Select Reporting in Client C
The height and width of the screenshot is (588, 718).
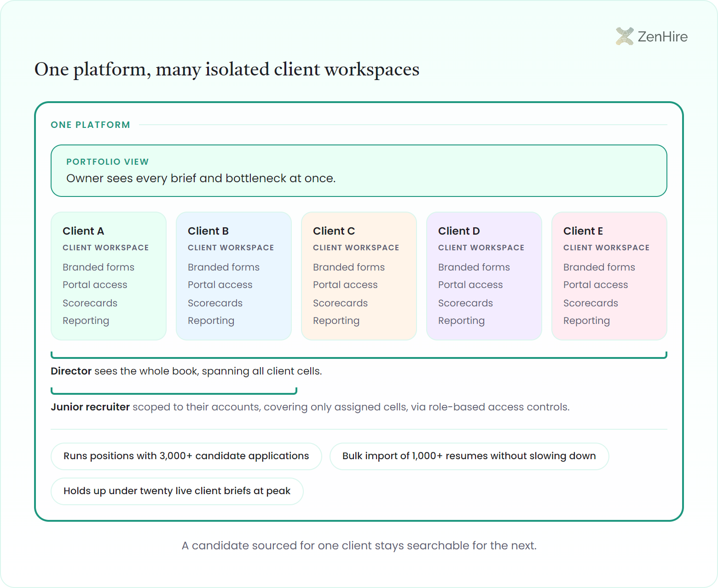(x=336, y=321)
